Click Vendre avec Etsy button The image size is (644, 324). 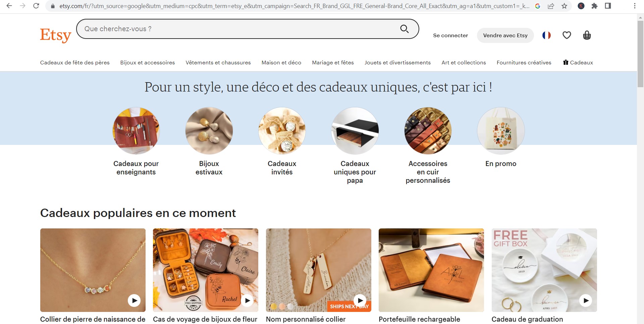tap(505, 36)
